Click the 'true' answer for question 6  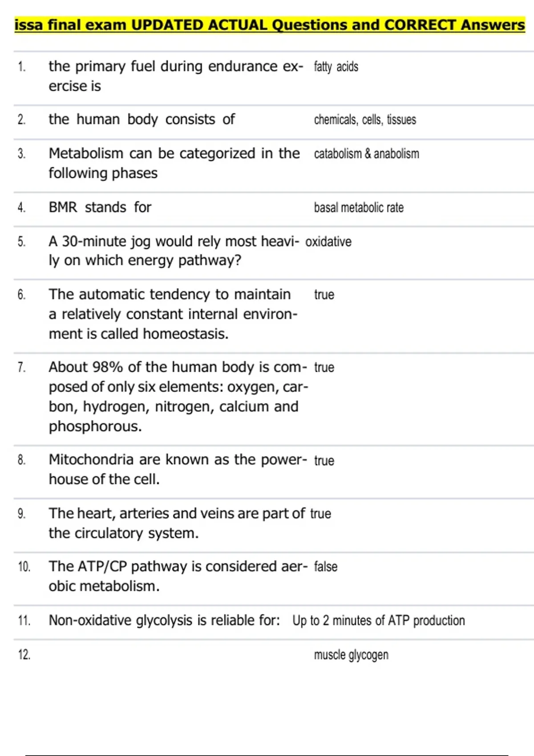[324, 294]
